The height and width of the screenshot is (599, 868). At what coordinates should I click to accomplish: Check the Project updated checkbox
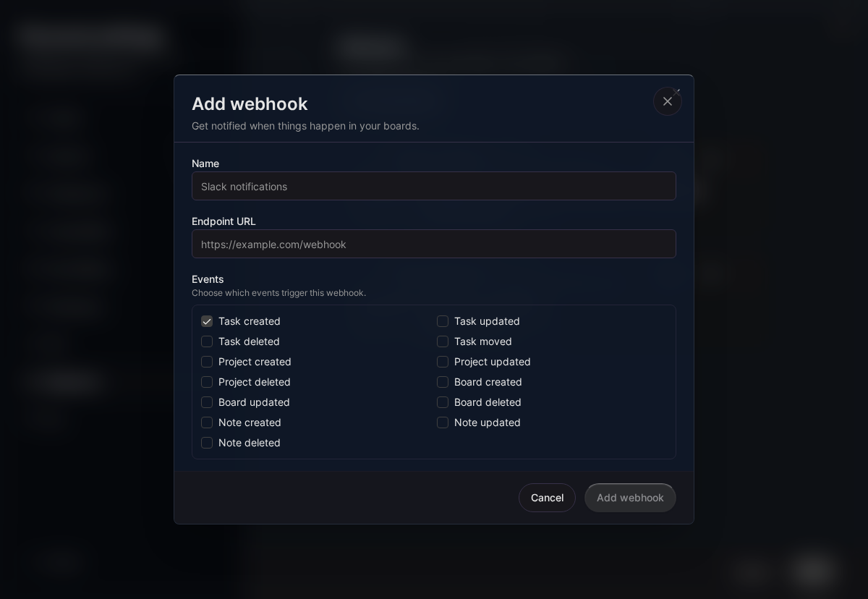point(443,362)
